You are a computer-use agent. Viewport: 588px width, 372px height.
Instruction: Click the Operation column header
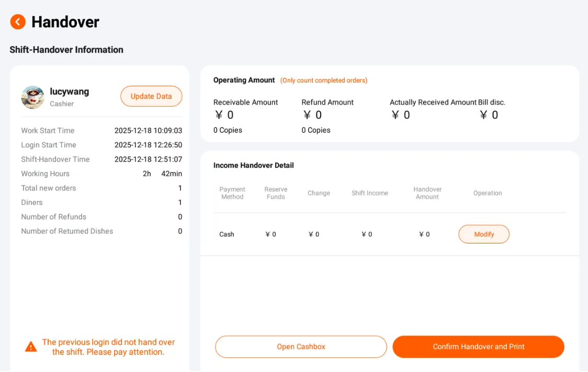(488, 193)
